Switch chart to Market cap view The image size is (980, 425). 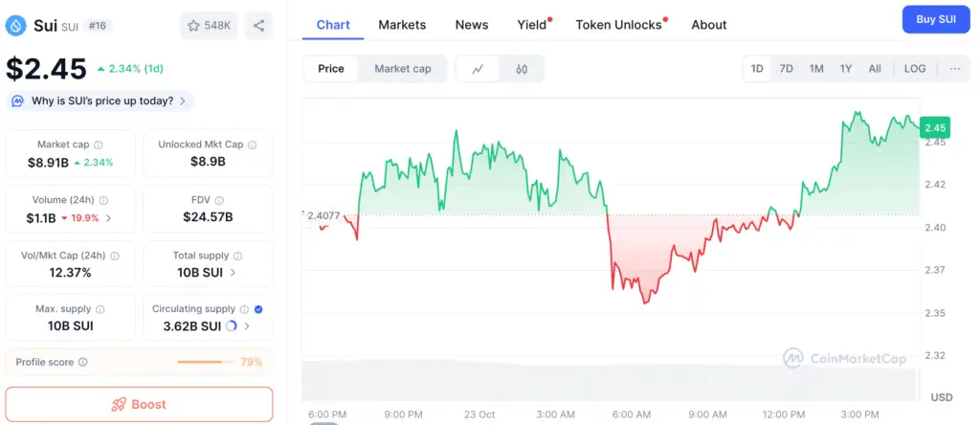(403, 69)
